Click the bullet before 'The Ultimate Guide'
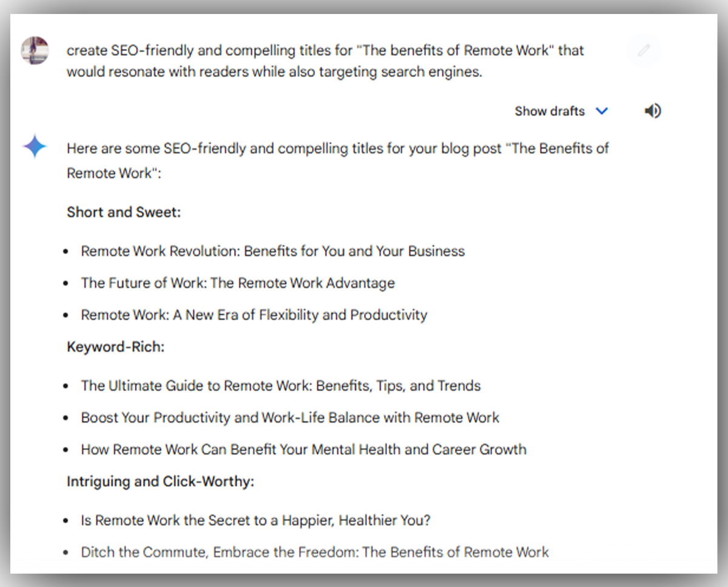The height and width of the screenshot is (587, 728). [x=66, y=386]
